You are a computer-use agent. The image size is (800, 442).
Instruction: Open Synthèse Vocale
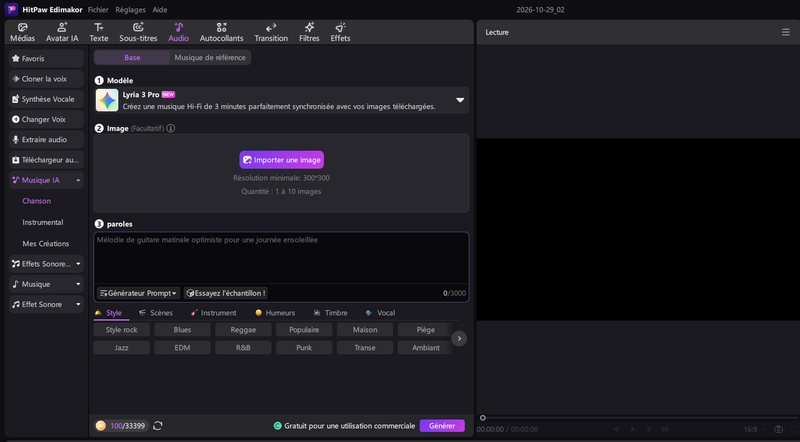46,99
